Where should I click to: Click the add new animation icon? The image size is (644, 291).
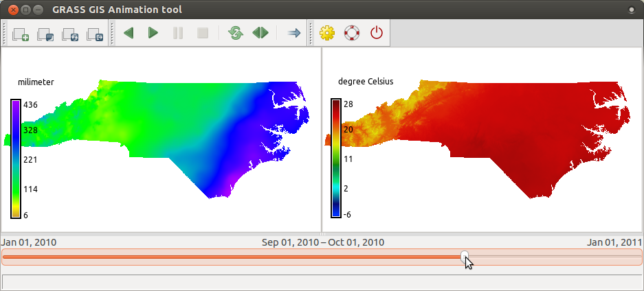pyautogui.click(x=21, y=33)
